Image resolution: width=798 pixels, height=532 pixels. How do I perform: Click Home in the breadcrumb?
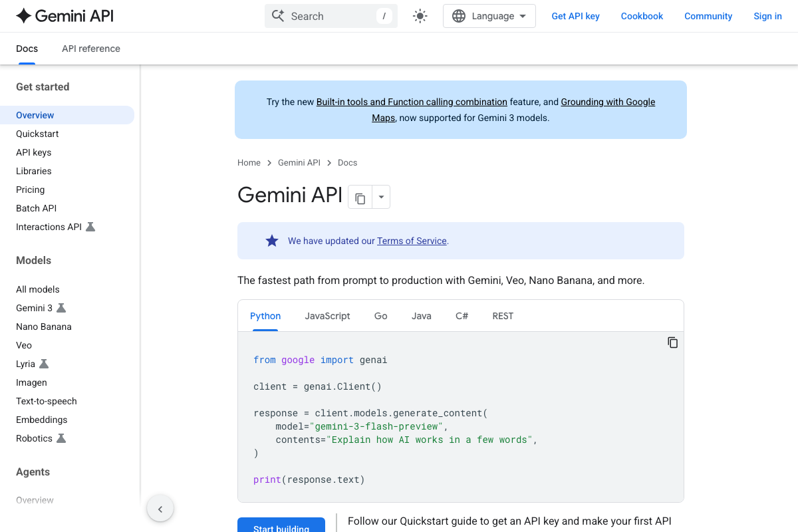tap(249, 162)
